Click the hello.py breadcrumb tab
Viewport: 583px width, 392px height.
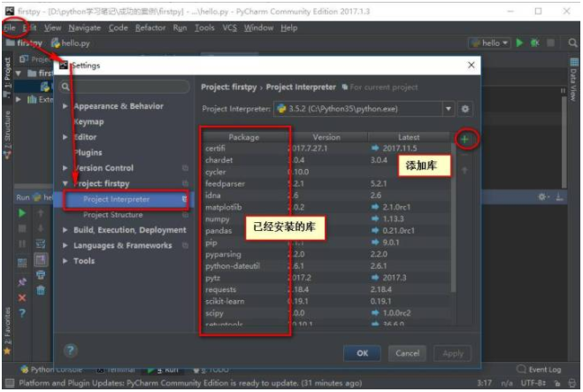[x=71, y=43]
